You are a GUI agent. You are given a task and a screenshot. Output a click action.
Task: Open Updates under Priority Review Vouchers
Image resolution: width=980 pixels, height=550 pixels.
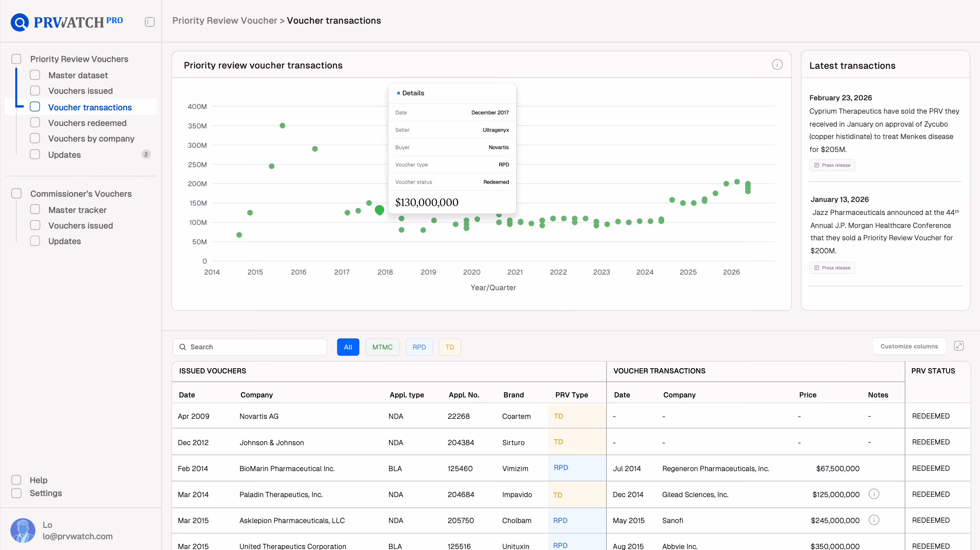64,155
